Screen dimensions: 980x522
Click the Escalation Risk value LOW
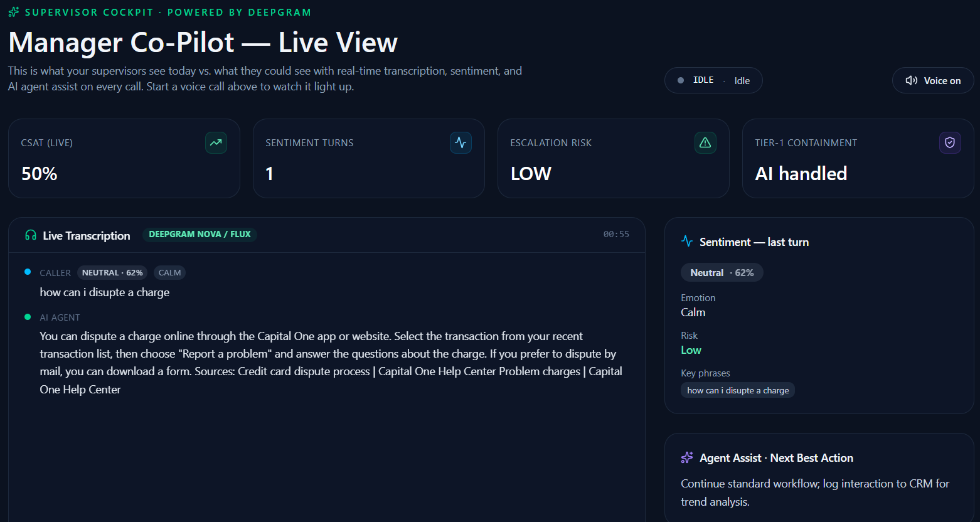531,174
